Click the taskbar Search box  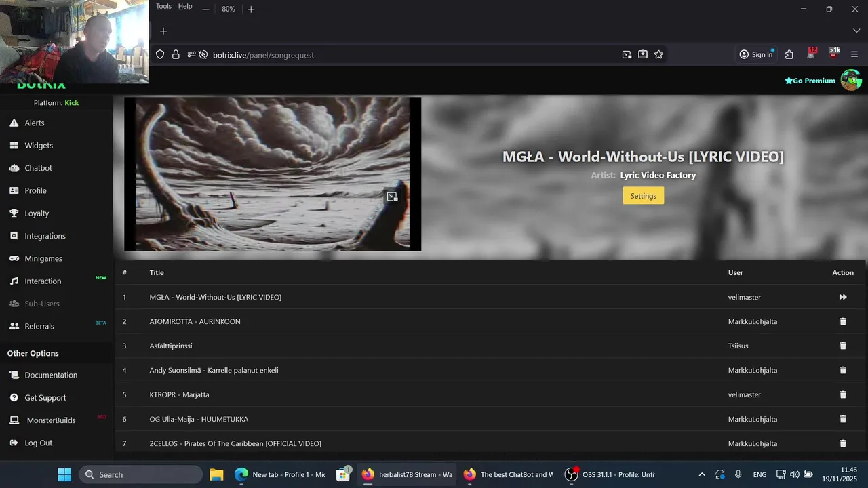[141, 474]
